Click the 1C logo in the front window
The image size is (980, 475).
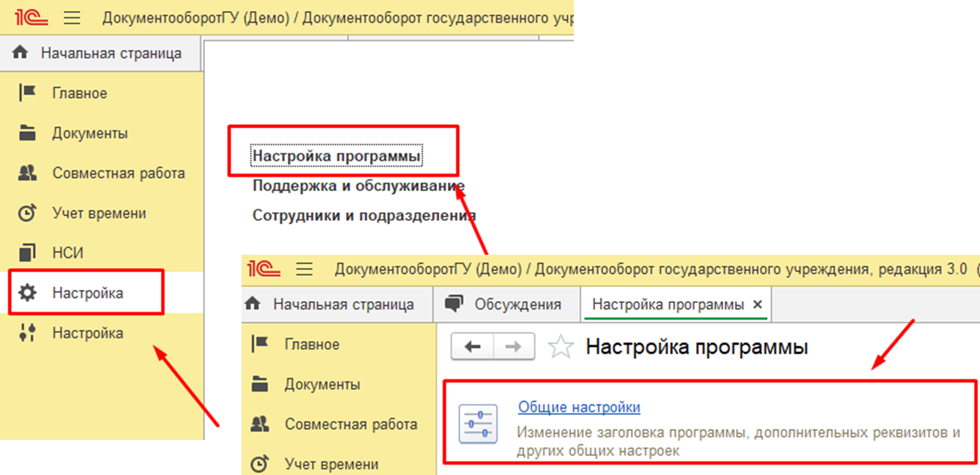(264, 269)
